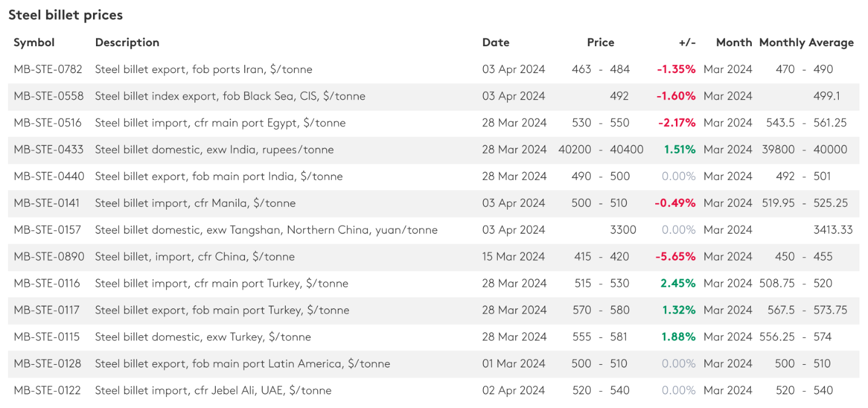Click the Price column header
Screen dimensions: 868x408
tap(600, 43)
